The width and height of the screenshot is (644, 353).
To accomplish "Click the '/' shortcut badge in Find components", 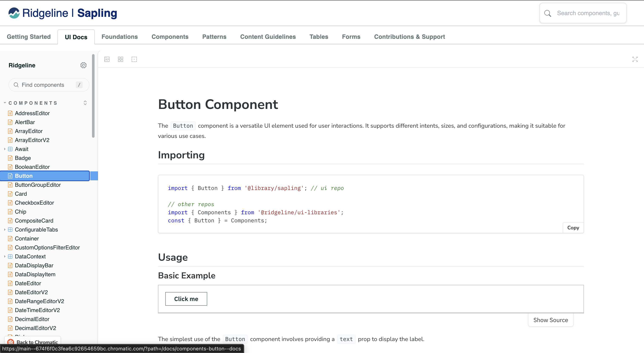I will click(79, 85).
